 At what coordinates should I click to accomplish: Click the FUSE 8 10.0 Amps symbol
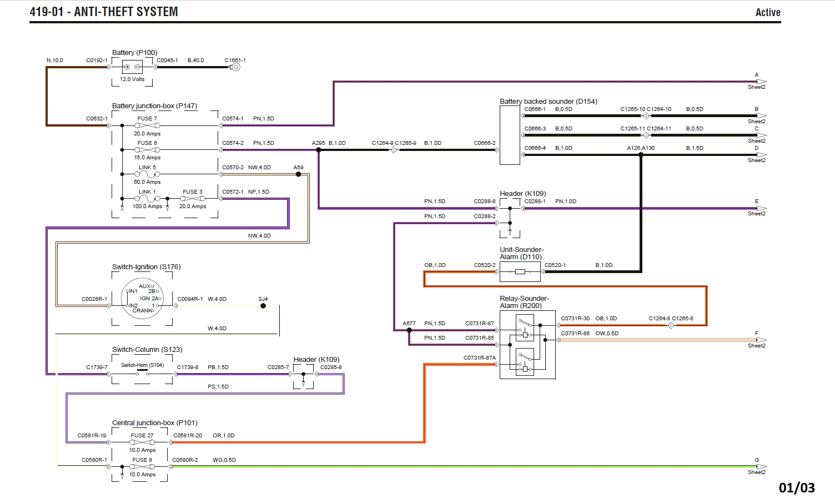click(x=142, y=467)
